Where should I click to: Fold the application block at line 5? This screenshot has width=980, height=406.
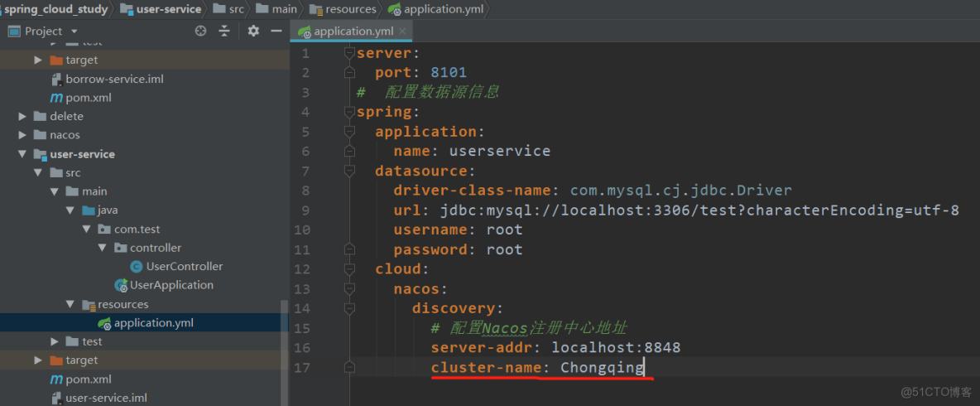pyautogui.click(x=349, y=132)
